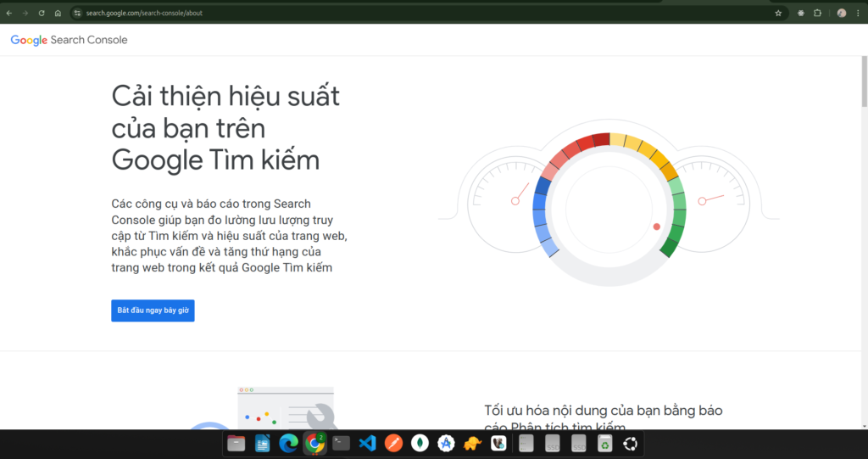Open Trash from the dock
This screenshot has width=868, height=459.
pos(604,444)
